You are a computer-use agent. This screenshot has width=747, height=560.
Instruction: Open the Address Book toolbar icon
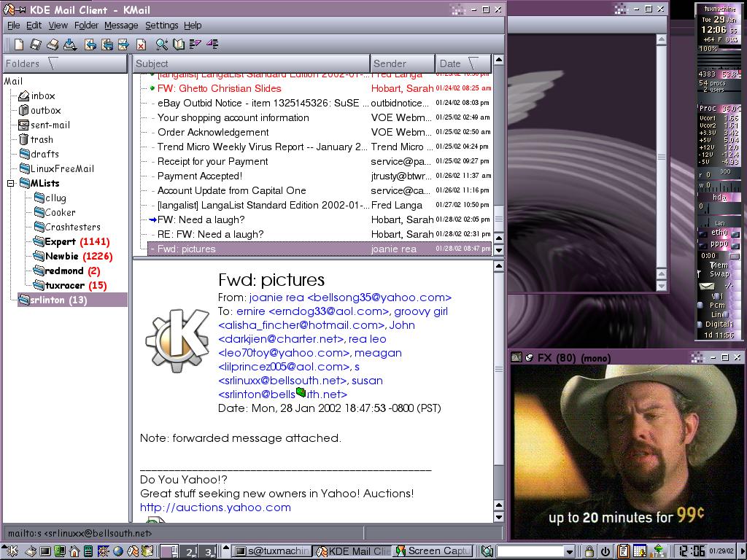(179, 44)
